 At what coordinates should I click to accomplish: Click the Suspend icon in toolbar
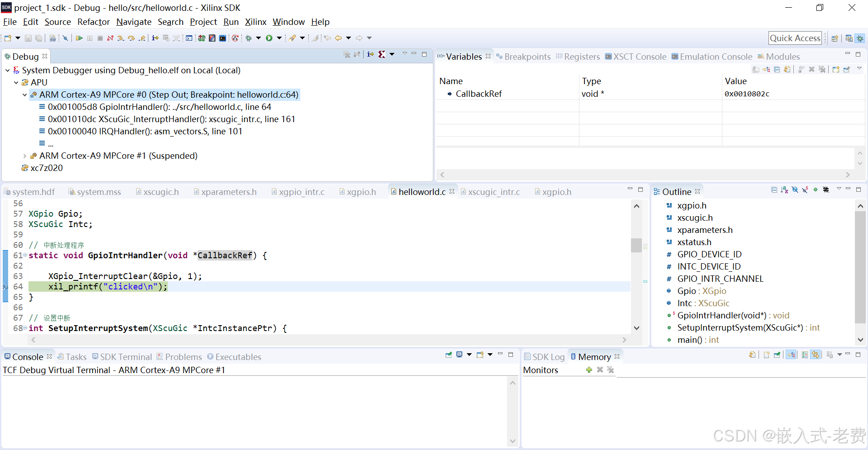coord(90,38)
